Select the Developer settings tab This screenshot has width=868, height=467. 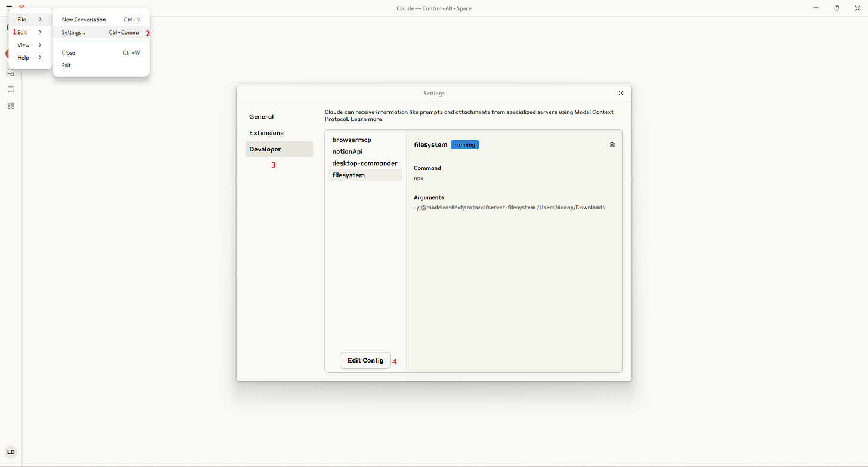click(279, 149)
